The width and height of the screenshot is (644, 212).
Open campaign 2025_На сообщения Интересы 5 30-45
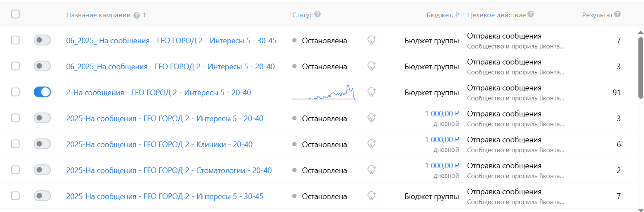(164, 196)
